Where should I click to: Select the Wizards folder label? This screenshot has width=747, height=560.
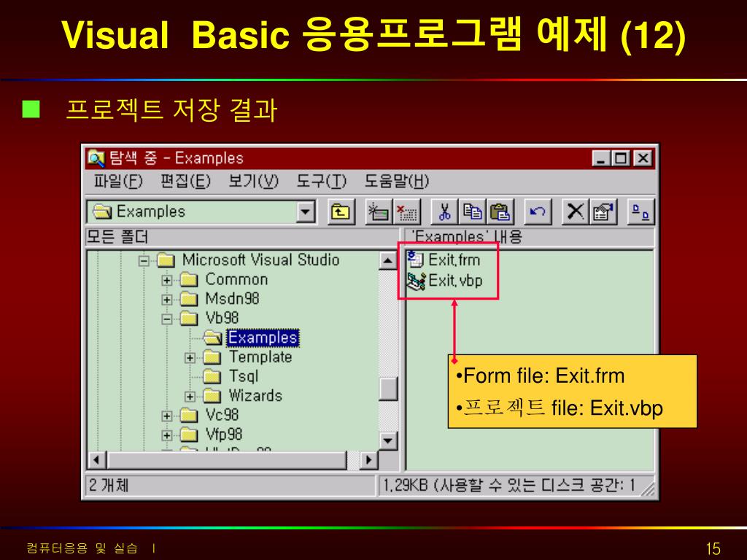[x=255, y=396]
